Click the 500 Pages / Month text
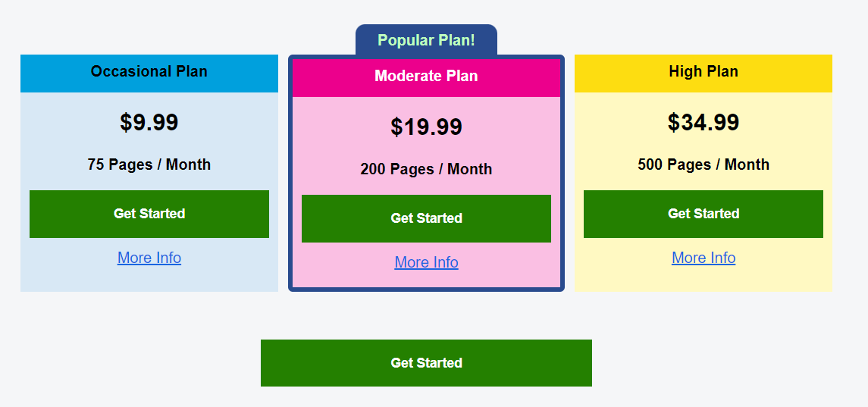868x407 pixels. pyautogui.click(x=703, y=164)
